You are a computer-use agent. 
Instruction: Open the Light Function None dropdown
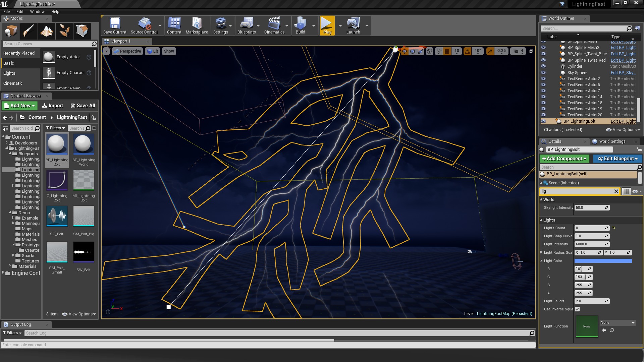point(618,323)
